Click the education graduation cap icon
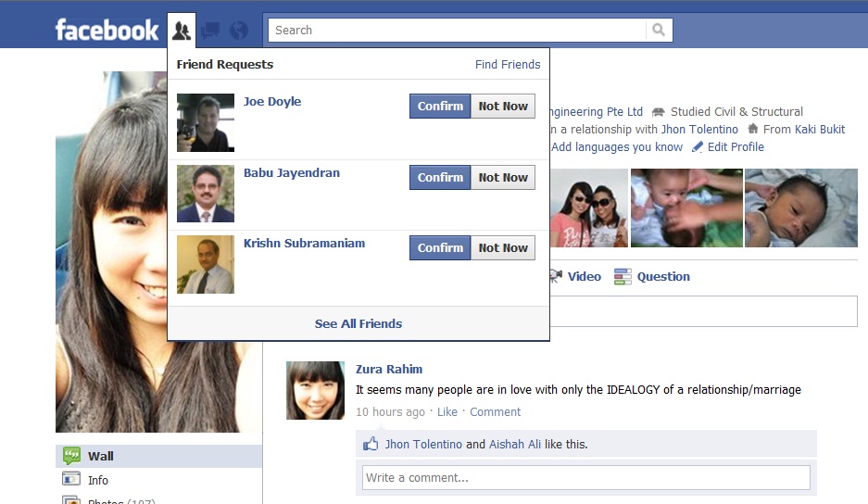Image resolution: width=868 pixels, height=504 pixels. click(659, 112)
